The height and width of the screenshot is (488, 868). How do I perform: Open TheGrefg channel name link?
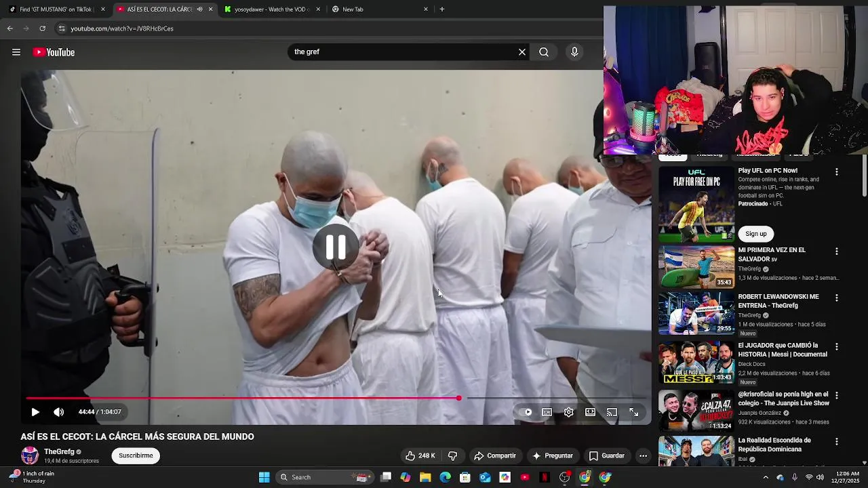tap(59, 451)
